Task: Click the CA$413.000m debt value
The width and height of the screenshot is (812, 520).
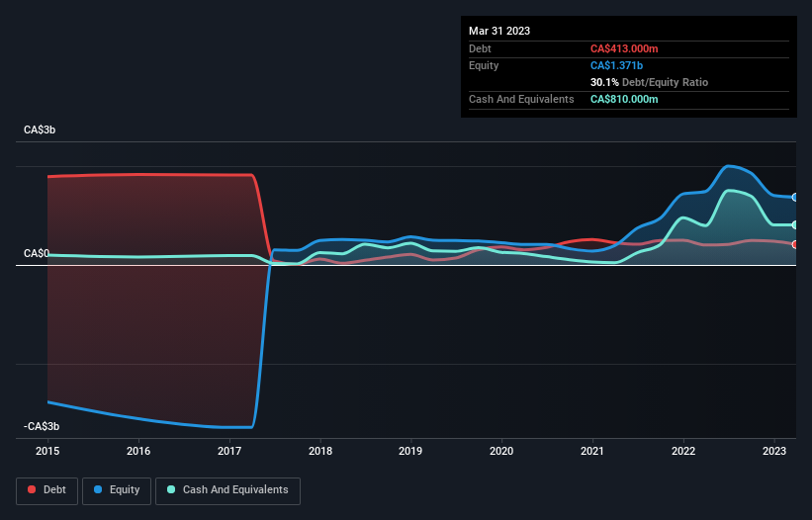Action: [x=624, y=48]
